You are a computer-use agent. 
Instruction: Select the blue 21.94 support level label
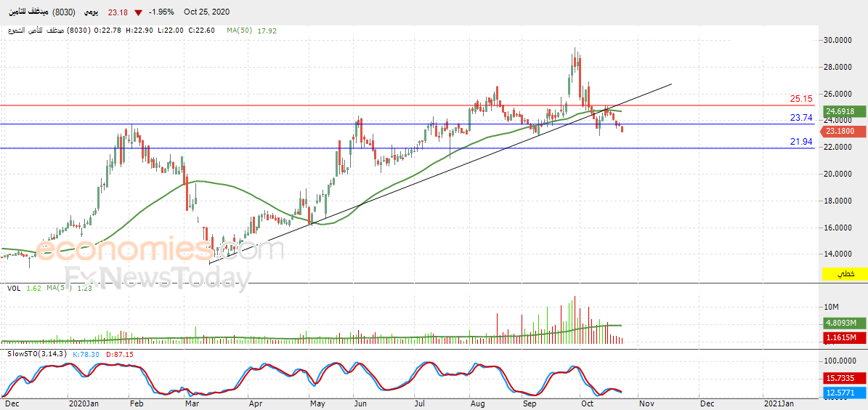pos(801,142)
